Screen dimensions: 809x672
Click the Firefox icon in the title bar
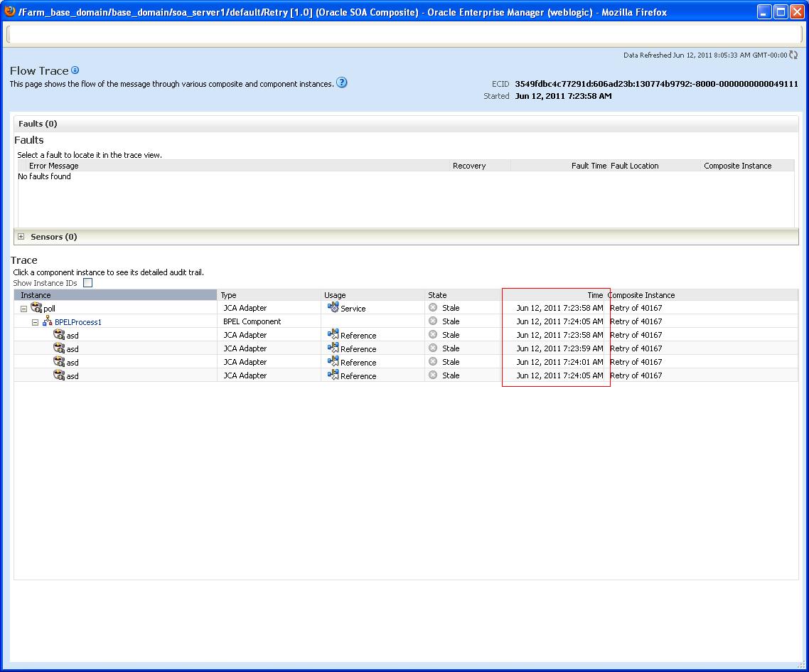point(8,11)
